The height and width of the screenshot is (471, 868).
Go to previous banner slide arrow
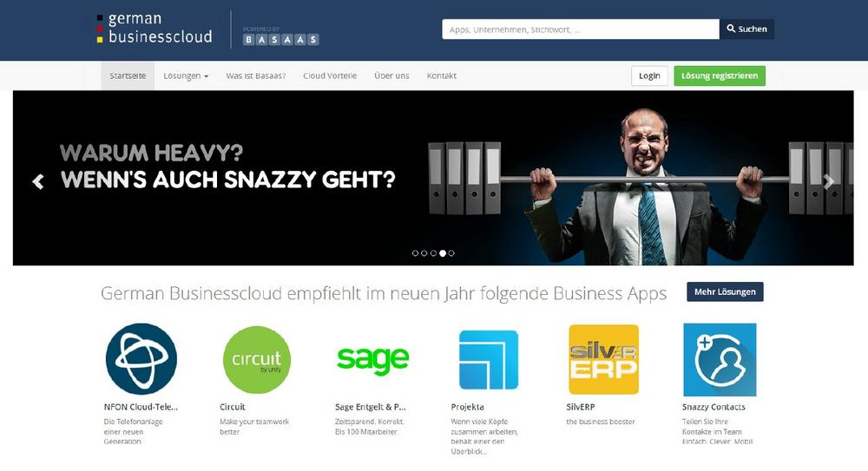(x=38, y=181)
